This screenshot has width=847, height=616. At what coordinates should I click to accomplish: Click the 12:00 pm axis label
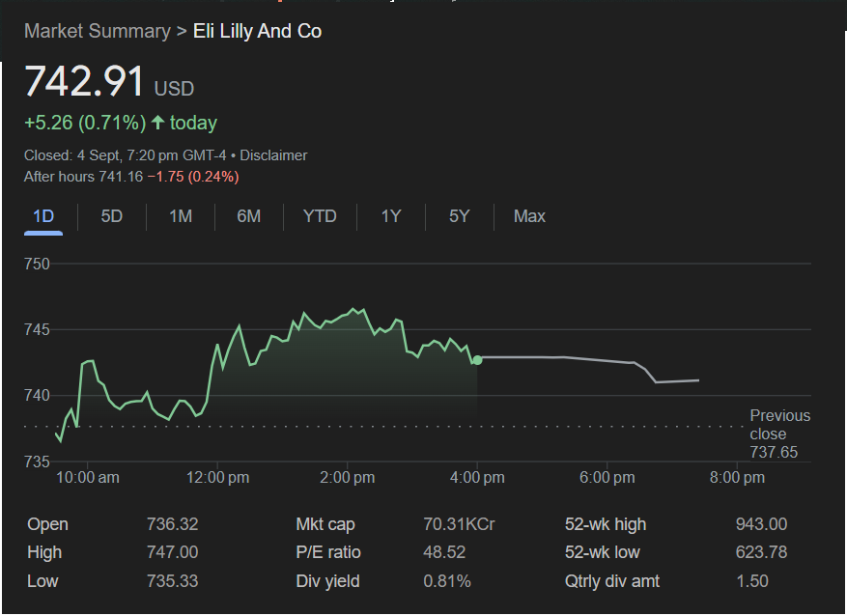(217, 478)
